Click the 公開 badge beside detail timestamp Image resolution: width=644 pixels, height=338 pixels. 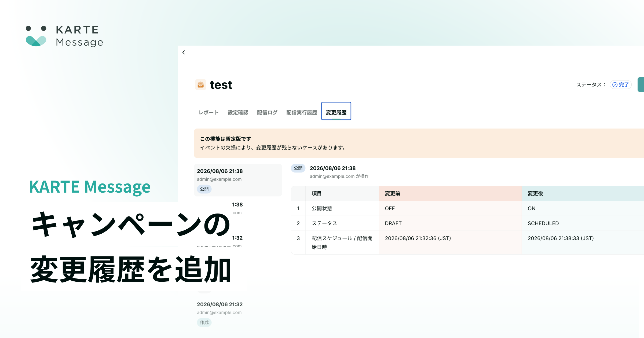pos(298,168)
